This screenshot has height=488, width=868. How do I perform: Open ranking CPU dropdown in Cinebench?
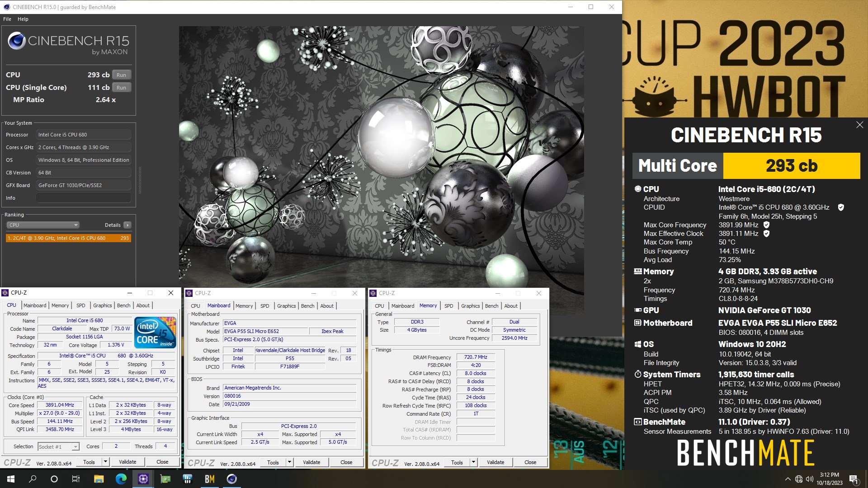[x=43, y=225]
